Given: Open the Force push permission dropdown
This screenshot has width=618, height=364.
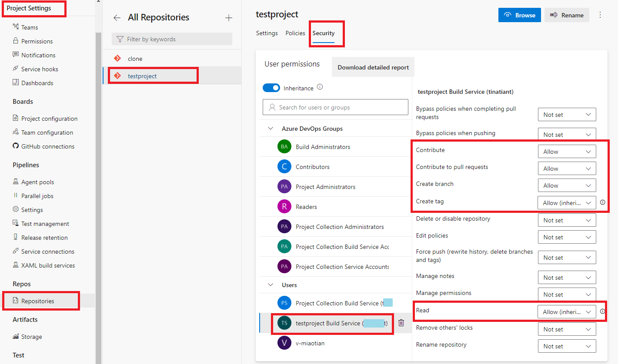Looking at the screenshot, I should point(567,258).
